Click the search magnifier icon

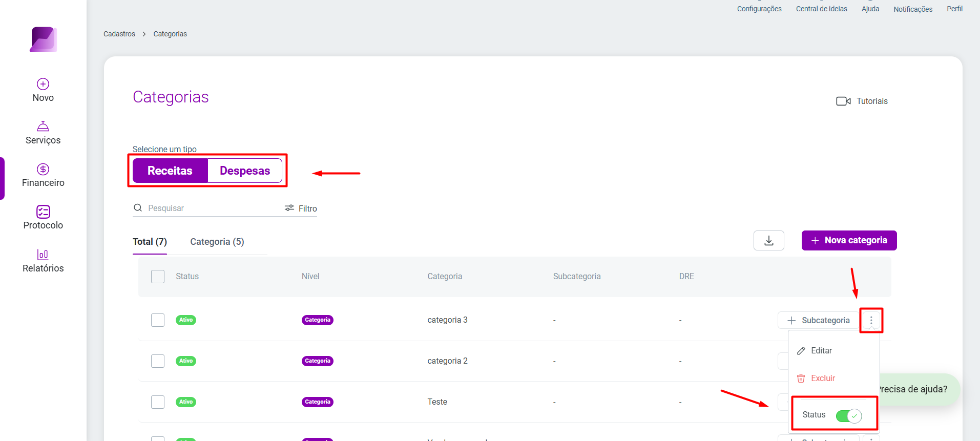(x=138, y=208)
